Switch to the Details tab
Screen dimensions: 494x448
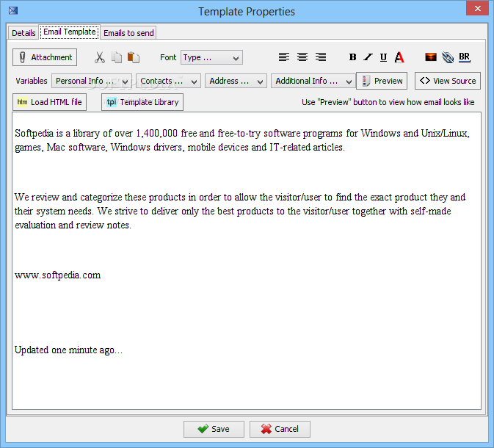click(x=23, y=33)
